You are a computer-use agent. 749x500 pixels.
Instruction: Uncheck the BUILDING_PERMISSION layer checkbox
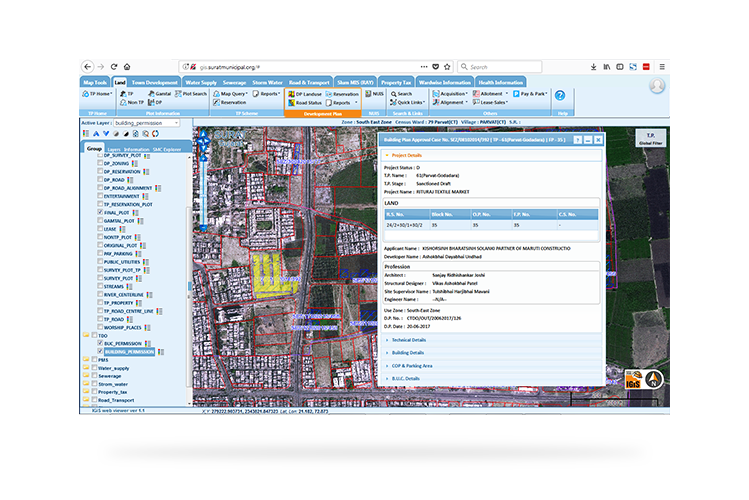100,351
